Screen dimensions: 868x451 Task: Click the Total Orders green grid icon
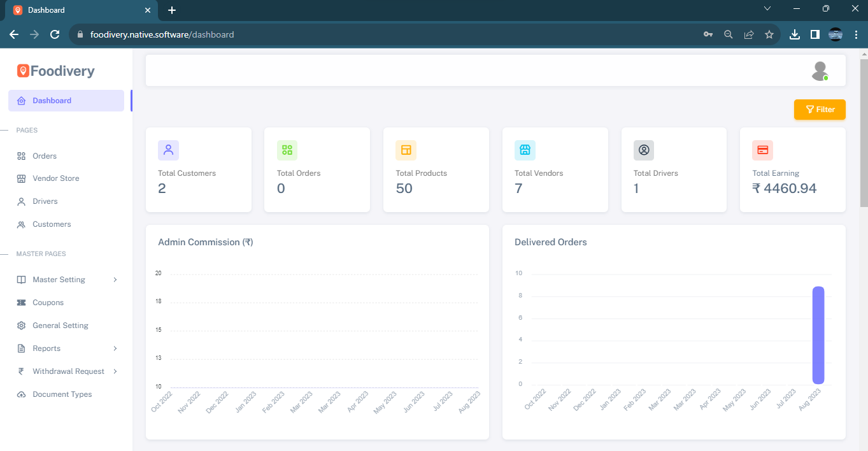[x=287, y=150]
